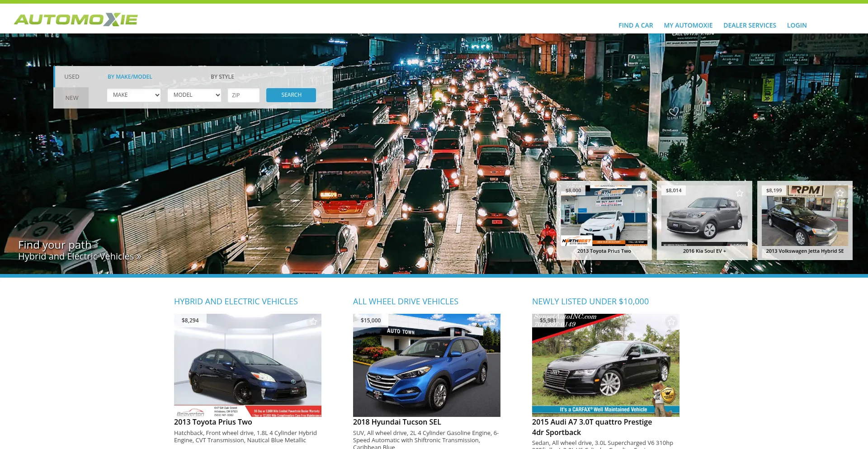Click the $8,294 price tag
868x449 pixels.
190,320
